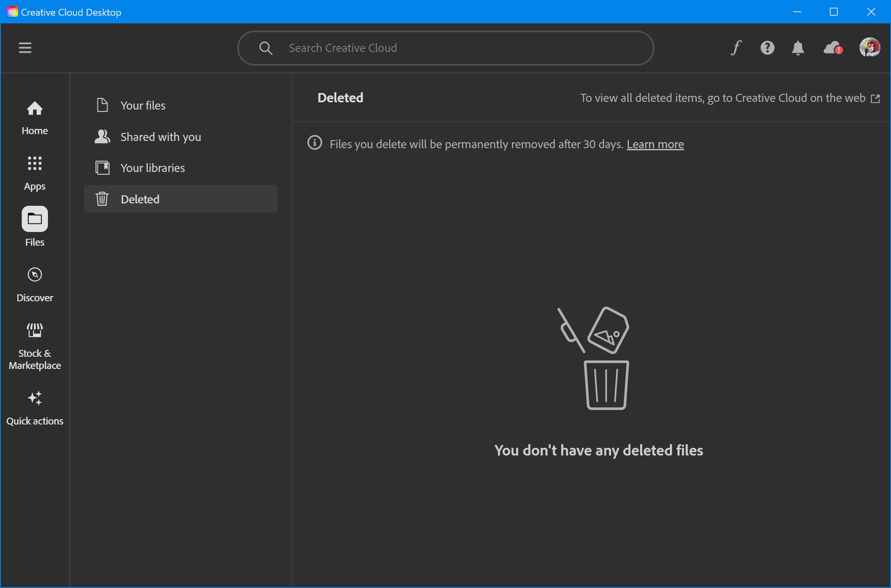Check the cloud sync status icon
The width and height of the screenshot is (891, 588).
click(832, 48)
